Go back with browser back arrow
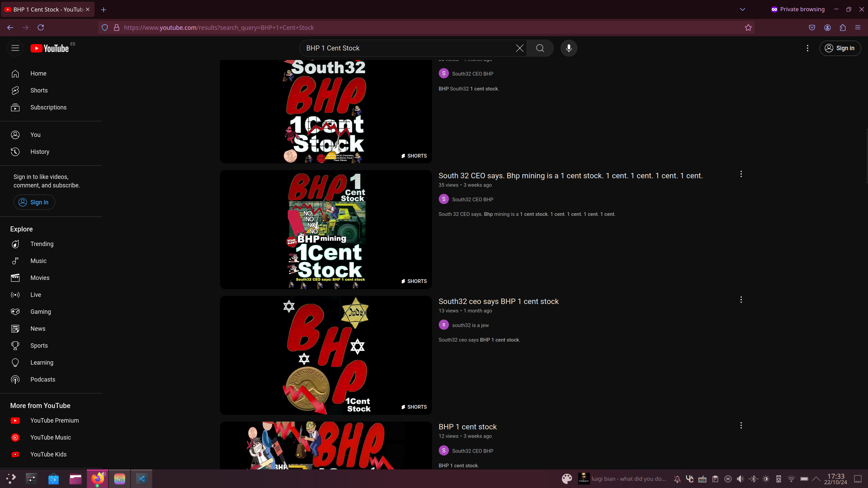This screenshot has width=868, height=488. click(x=10, y=28)
